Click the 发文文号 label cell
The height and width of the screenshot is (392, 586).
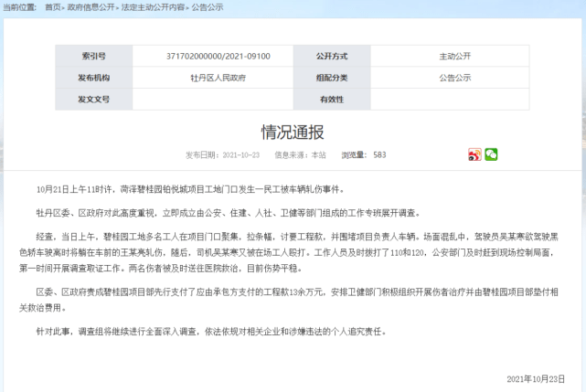coord(94,99)
